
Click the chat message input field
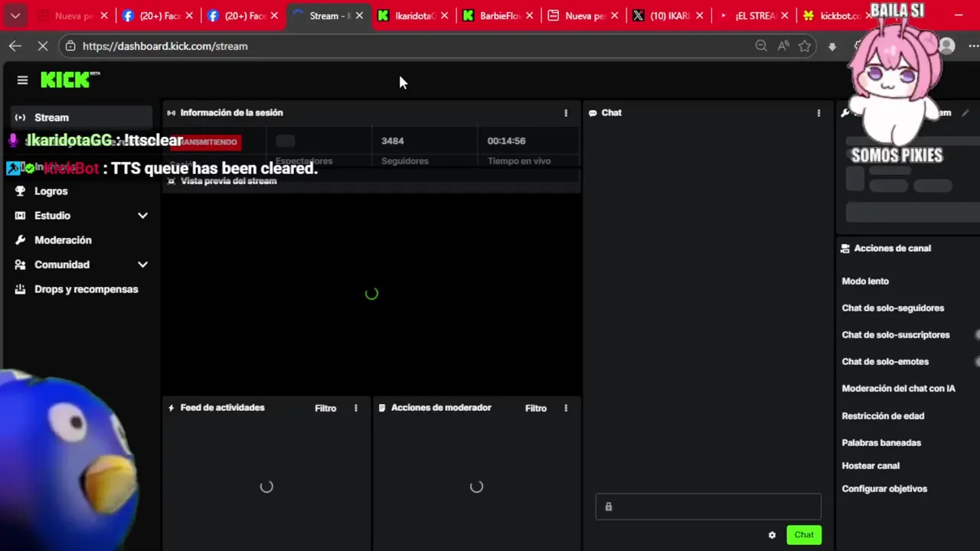pyautogui.click(x=708, y=507)
